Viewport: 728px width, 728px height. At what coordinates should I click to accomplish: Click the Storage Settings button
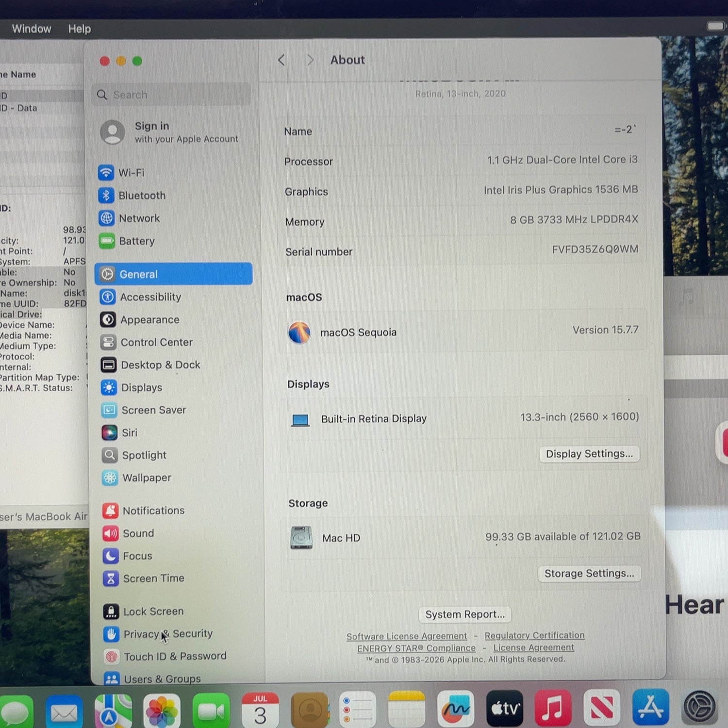589,574
